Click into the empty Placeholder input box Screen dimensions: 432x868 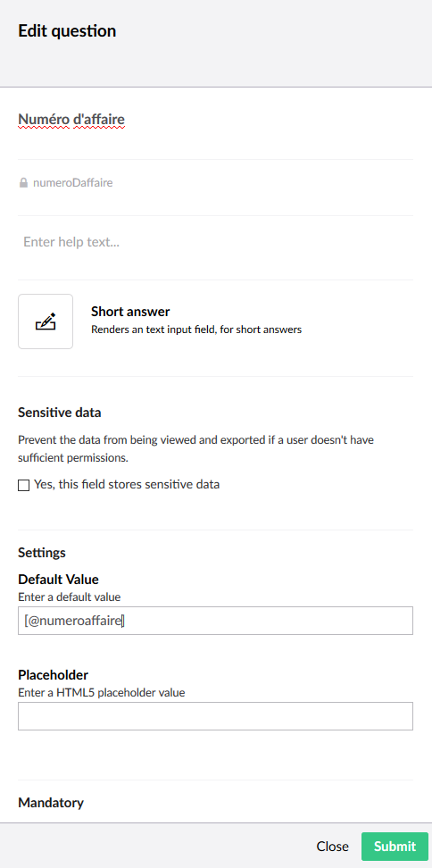coord(215,716)
